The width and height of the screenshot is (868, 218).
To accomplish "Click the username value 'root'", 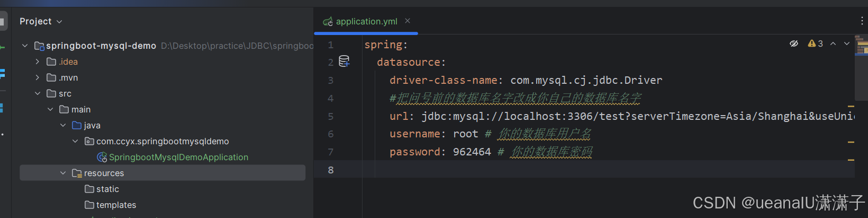I will (466, 134).
